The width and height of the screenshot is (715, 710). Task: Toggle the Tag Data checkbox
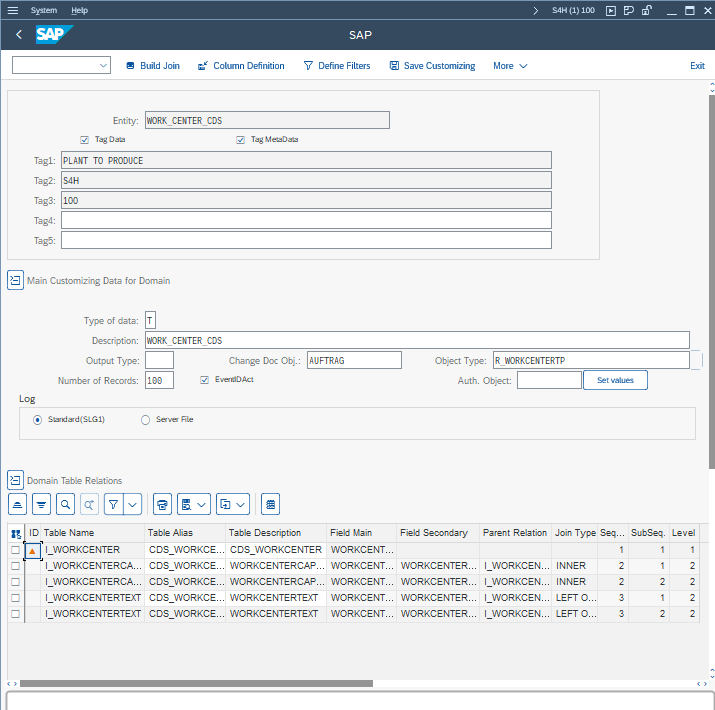[x=85, y=140]
